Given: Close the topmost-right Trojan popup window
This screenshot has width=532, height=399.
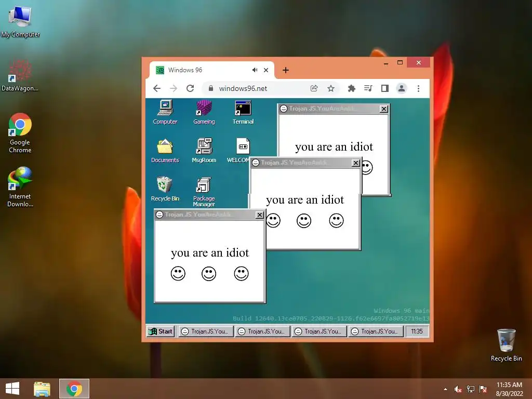Looking at the screenshot, I should (x=384, y=109).
